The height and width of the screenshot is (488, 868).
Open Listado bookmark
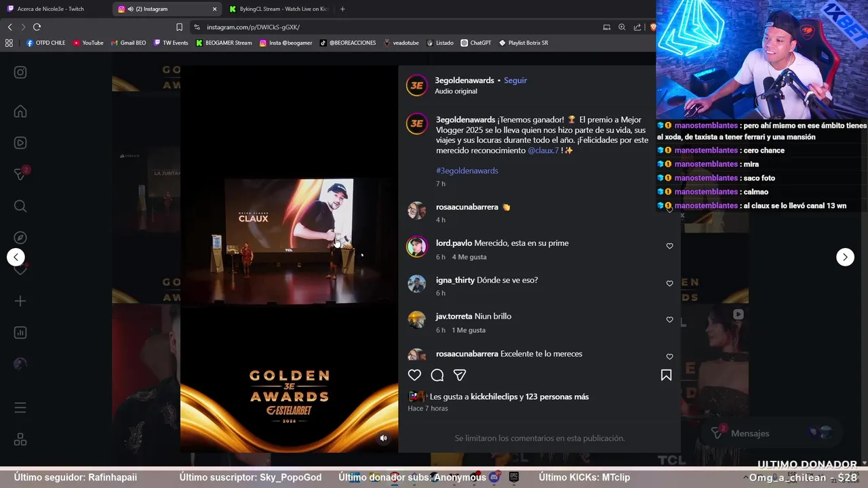pos(440,43)
